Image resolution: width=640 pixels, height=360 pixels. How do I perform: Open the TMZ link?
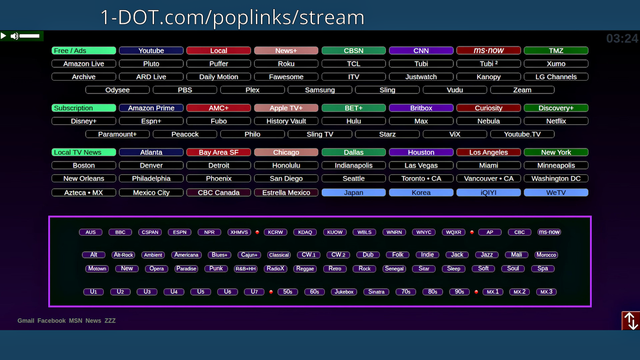(556, 51)
